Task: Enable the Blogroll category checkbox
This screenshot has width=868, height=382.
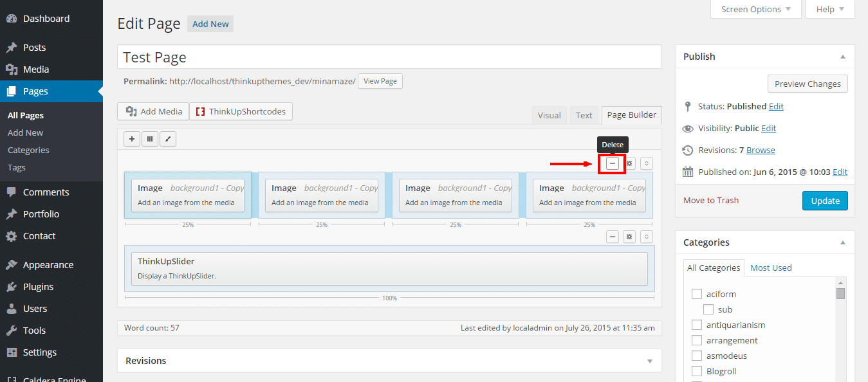Action: pos(696,371)
